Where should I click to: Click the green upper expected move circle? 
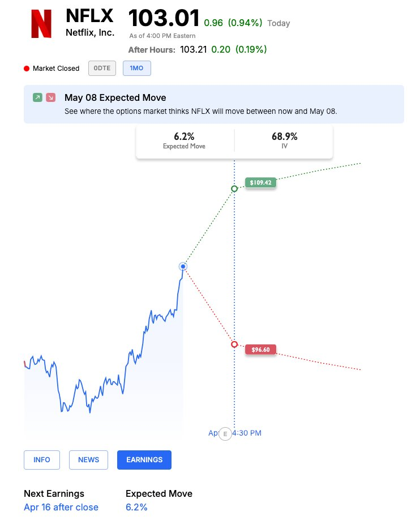pos(234,189)
